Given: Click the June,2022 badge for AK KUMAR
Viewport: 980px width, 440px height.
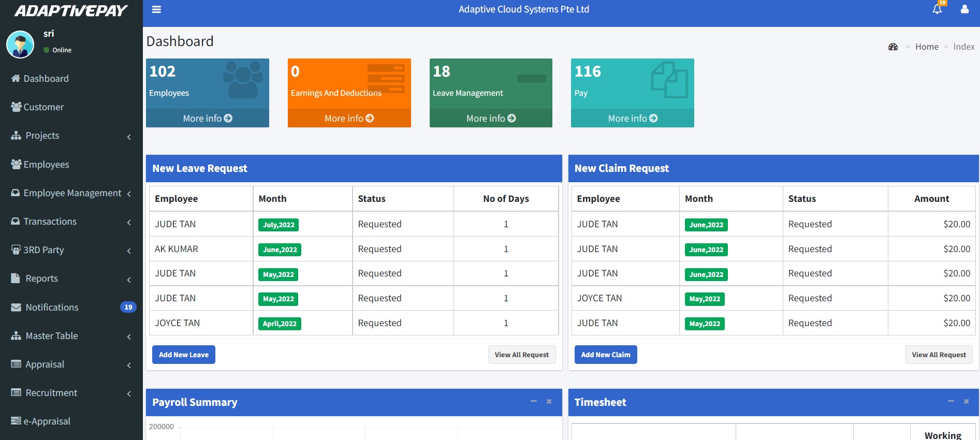Looking at the screenshot, I should 280,250.
